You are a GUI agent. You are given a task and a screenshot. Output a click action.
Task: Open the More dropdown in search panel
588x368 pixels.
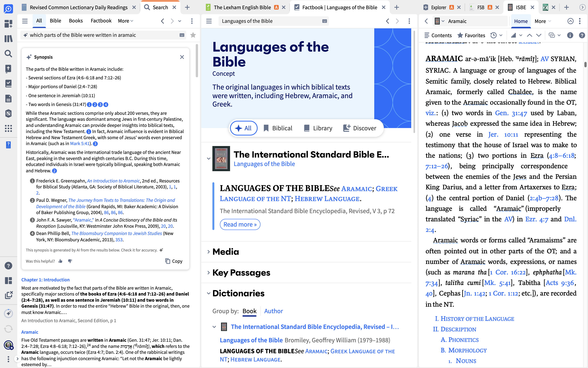point(125,21)
